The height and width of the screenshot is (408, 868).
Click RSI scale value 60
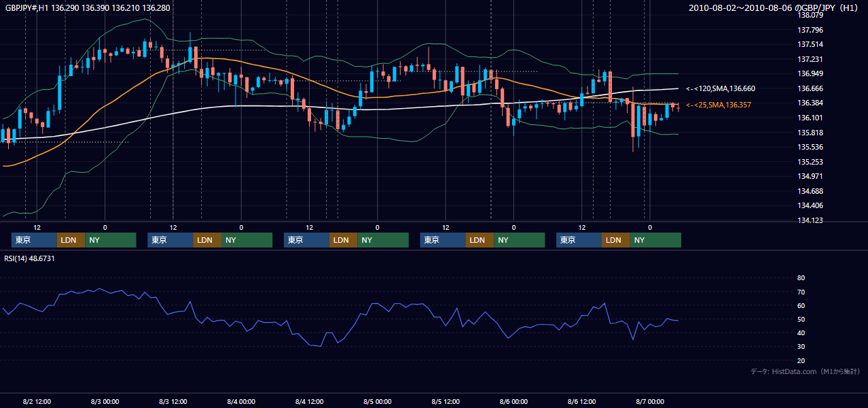pos(801,305)
